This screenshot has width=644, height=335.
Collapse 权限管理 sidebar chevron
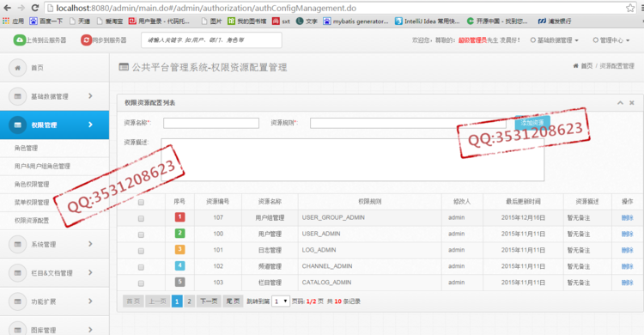click(90, 125)
